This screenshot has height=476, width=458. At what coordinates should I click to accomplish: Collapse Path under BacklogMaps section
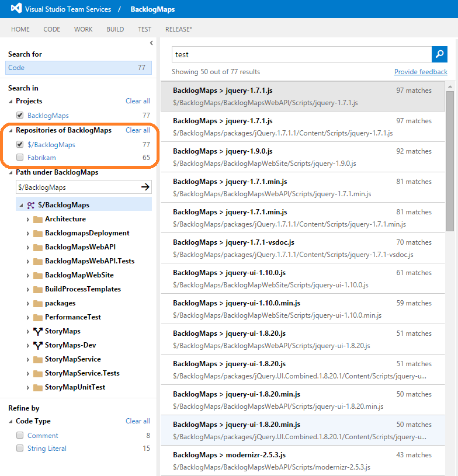[x=11, y=172]
